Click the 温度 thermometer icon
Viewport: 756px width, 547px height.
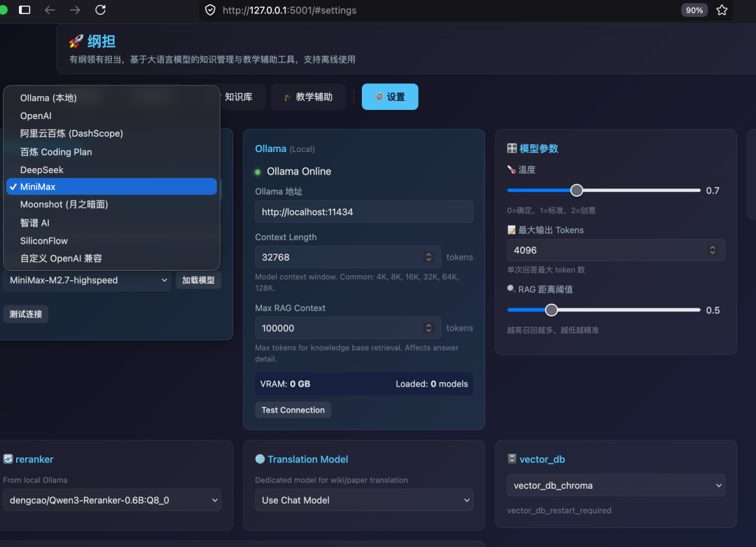[x=512, y=169]
